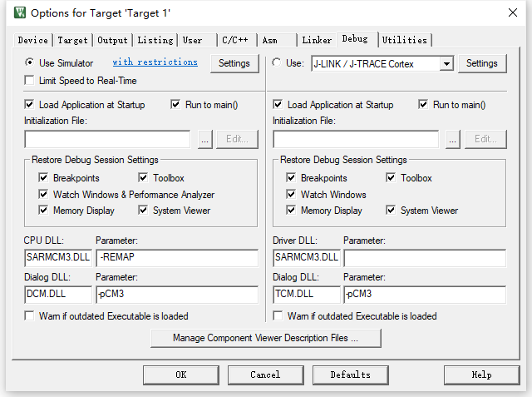Click the -REMAP parameter field
This screenshot has width=532, height=397.
pos(177,257)
